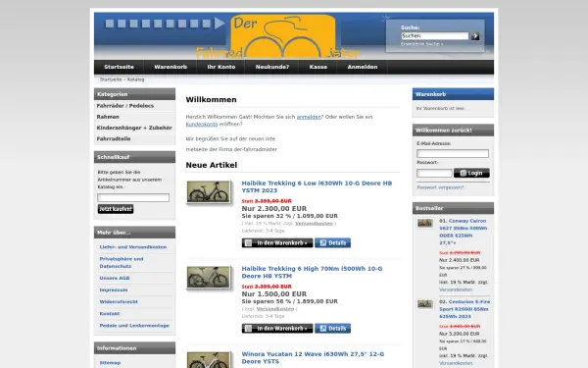
Task: Open Haibike Trekking 6 High product thumbnail
Action: 209,277
